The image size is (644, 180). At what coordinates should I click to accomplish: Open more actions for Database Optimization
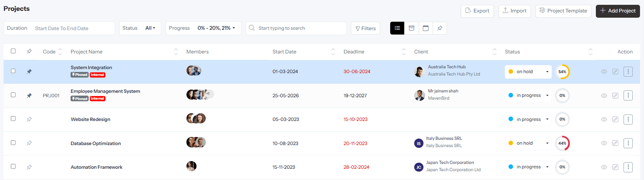pyautogui.click(x=628, y=143)
